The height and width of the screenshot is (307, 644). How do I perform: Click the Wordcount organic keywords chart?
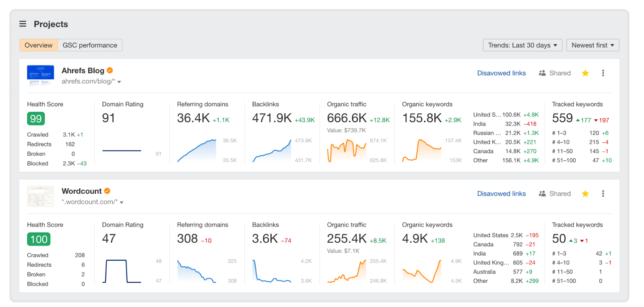point(422,271)
